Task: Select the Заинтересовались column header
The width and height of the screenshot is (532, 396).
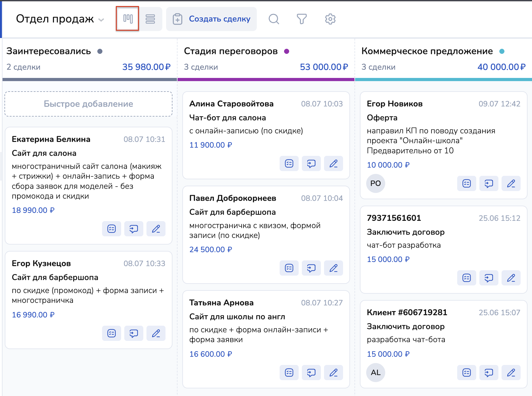Action: click(x=49, y=51)
